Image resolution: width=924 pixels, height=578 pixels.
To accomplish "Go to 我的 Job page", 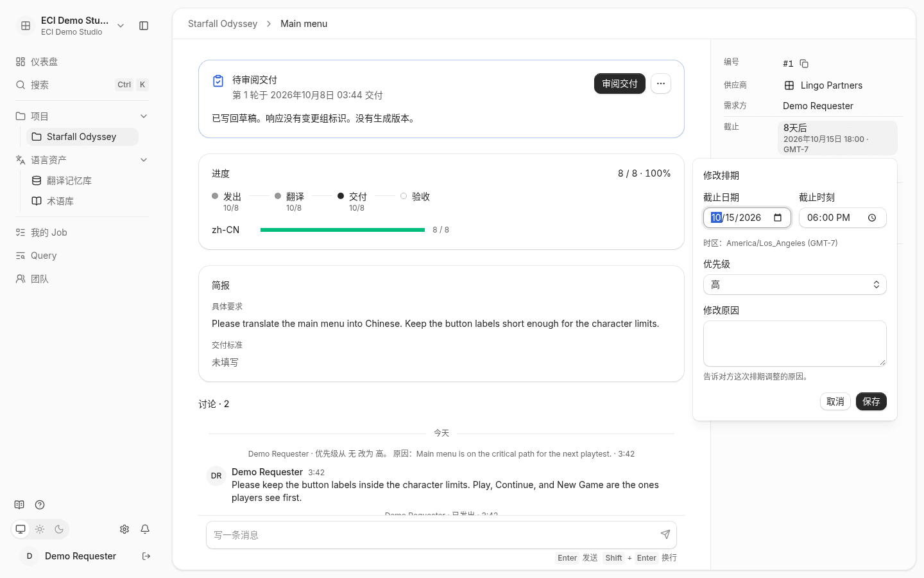I will (82, 232).
